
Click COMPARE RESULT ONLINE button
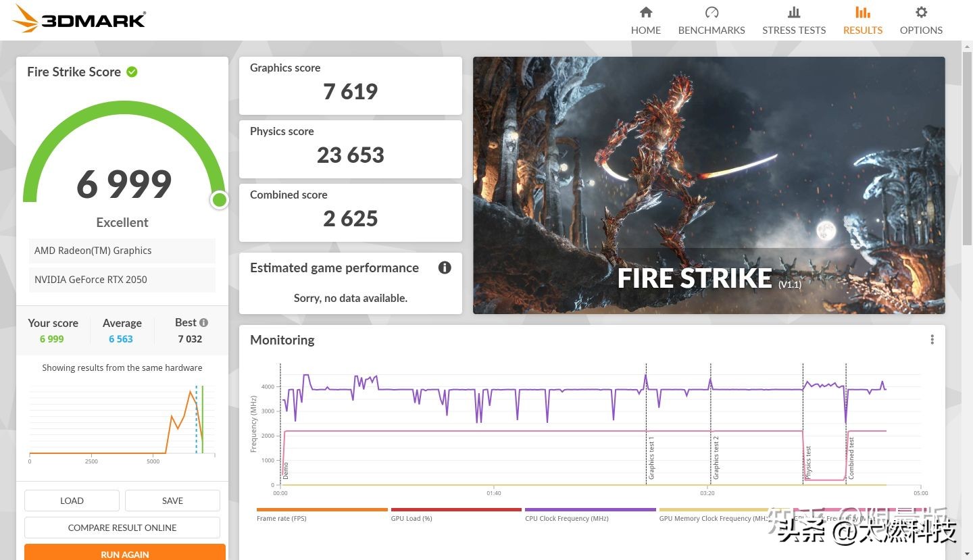[x=122, y=528]
